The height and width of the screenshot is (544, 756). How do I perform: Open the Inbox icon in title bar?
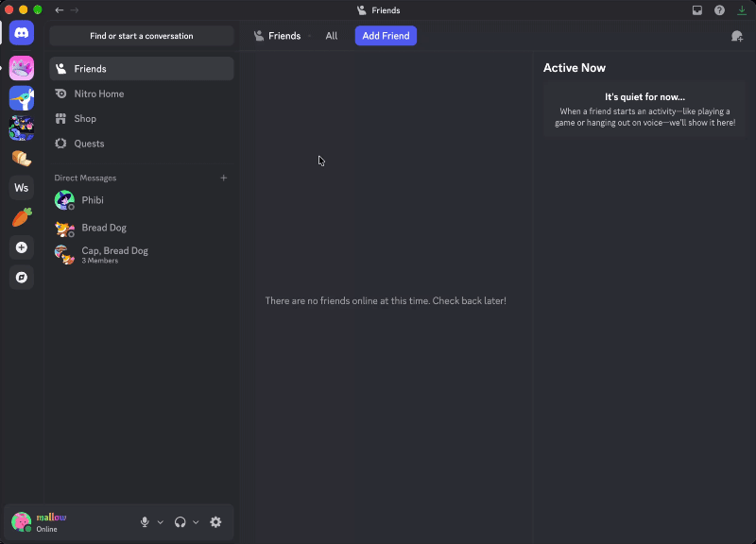pos(697,10)
